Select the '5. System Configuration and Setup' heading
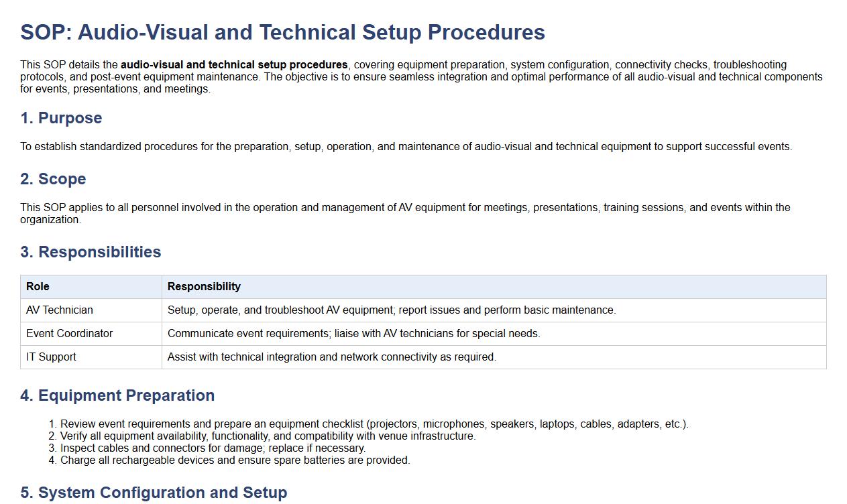Image resolution: width=847 pixels, height=504 pixels. point(154,493)
